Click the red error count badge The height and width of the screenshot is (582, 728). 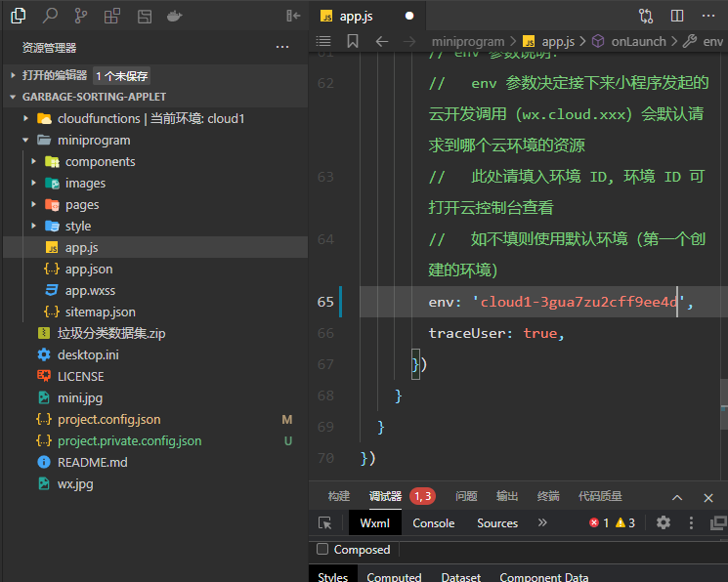click(x=599, y=523)
